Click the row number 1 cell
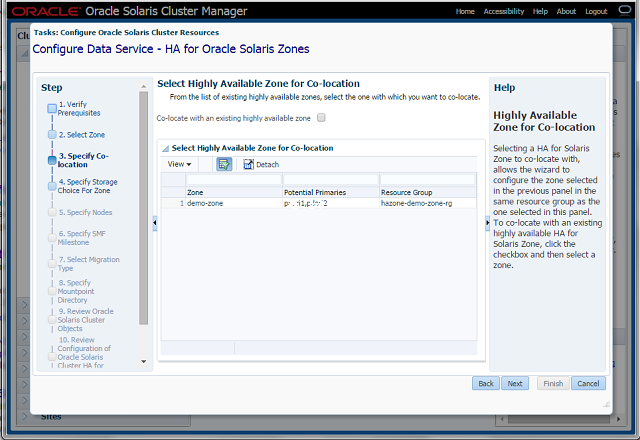 point(173,203)
